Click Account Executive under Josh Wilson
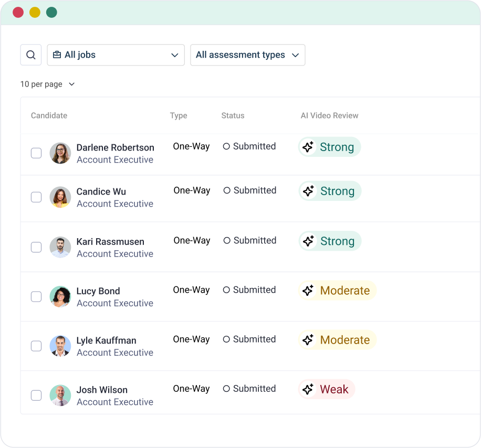This screenshot has height=448, width=481. coord(115,402)
